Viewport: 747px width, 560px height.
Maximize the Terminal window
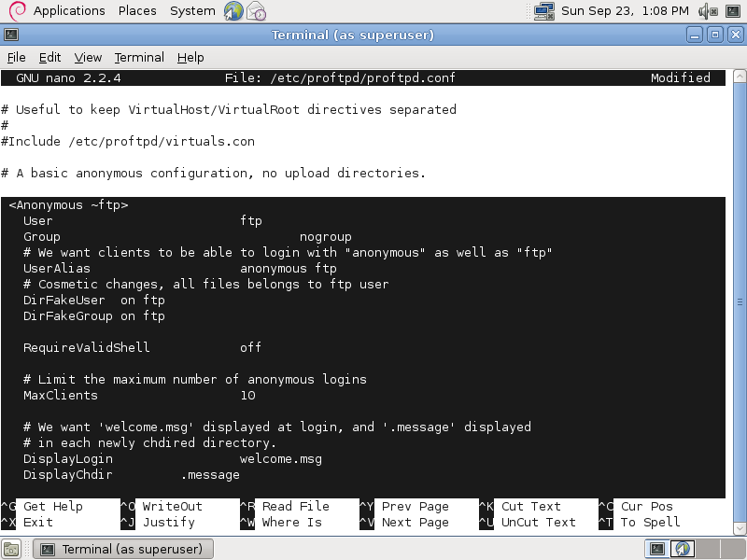tap(715, 35)
